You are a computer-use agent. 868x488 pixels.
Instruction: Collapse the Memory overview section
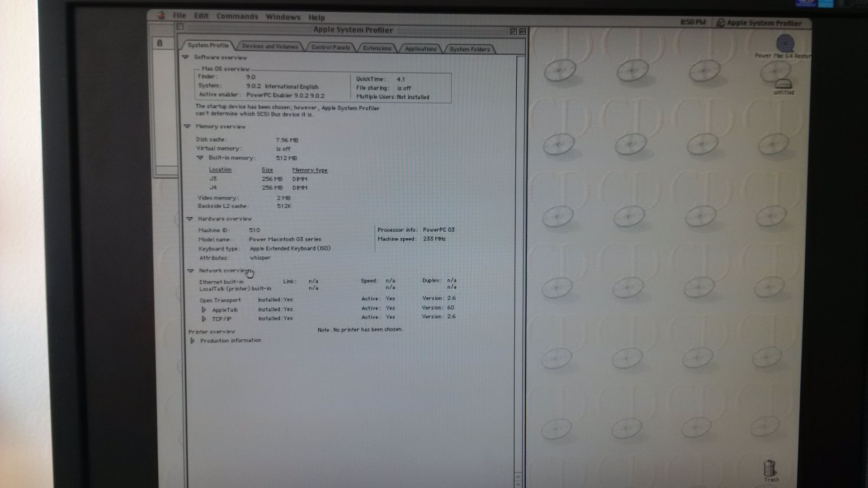(x=187, y=127)
